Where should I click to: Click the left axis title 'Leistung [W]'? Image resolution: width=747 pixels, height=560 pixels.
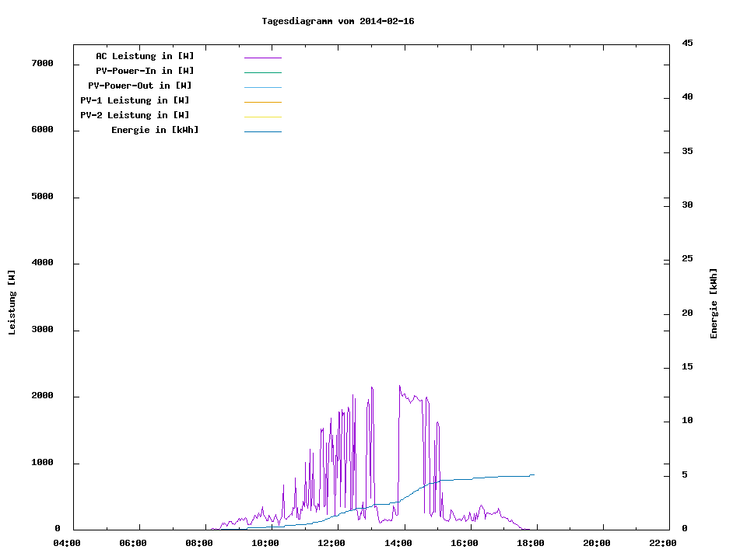pos(12,303)
